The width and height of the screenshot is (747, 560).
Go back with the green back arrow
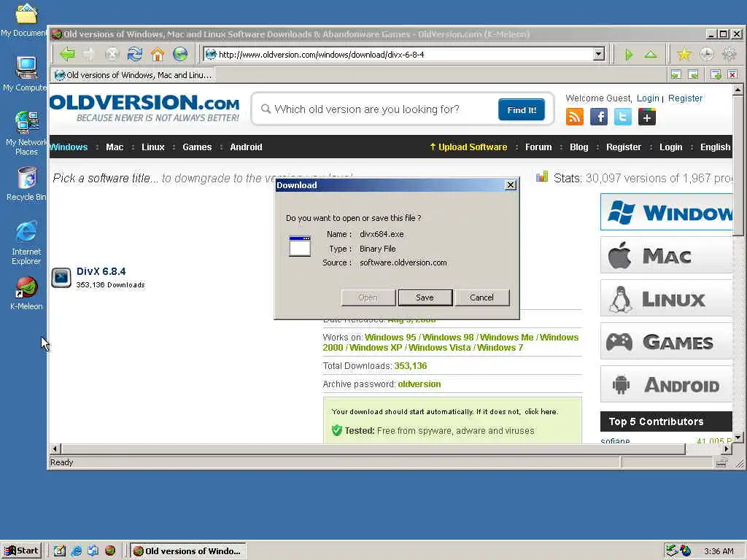[x=67, y=54]
